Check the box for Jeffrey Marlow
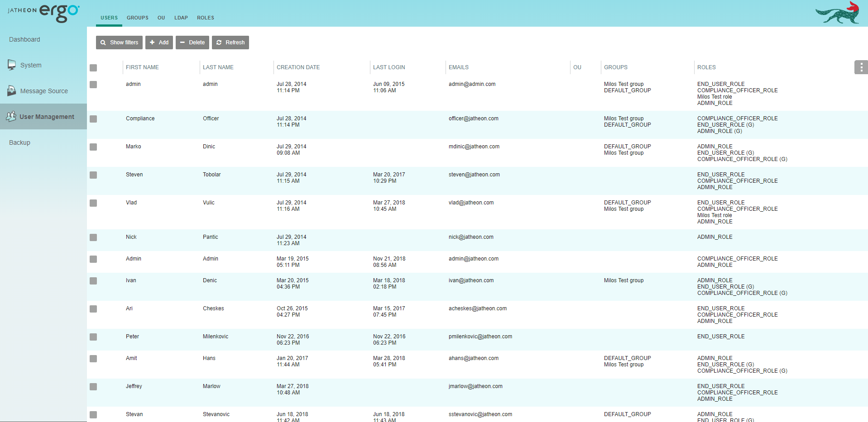 point(93,387)
